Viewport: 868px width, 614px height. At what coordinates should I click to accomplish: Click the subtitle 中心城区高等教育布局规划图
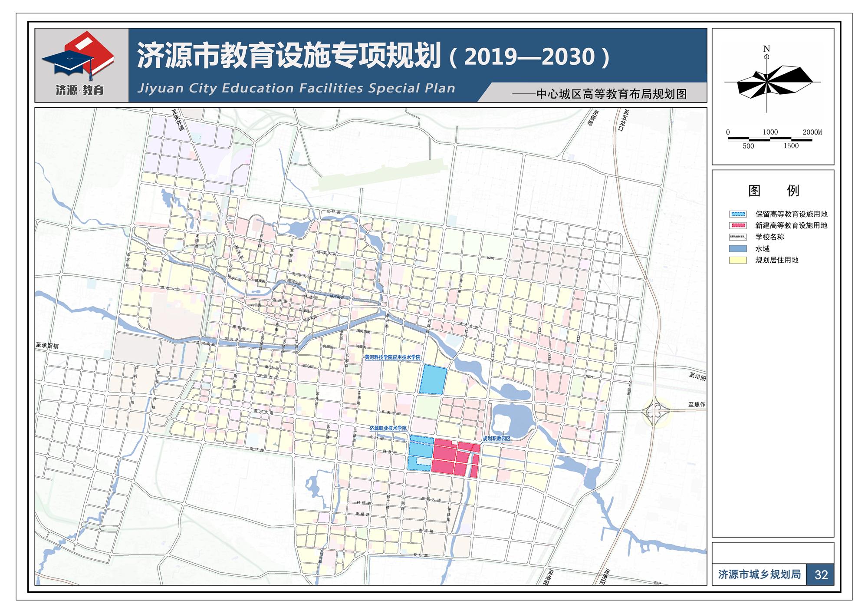pyautogui.click(x=611, y=94)
